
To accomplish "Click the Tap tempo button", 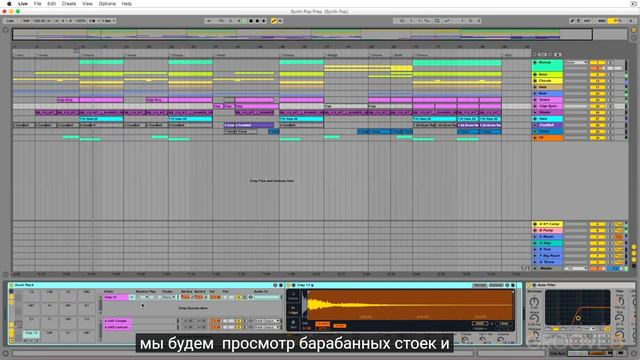I will tap(26, 20).
